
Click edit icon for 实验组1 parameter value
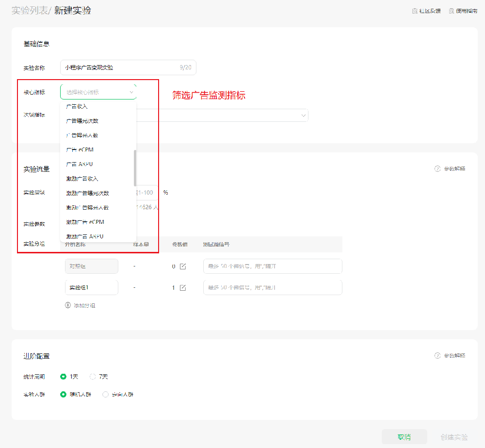183,288
